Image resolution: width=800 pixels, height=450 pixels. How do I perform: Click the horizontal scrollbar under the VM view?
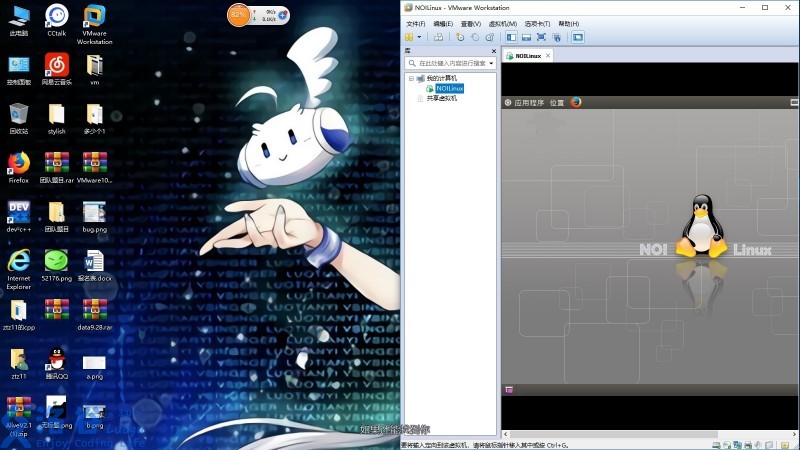[x=613, y=435]
